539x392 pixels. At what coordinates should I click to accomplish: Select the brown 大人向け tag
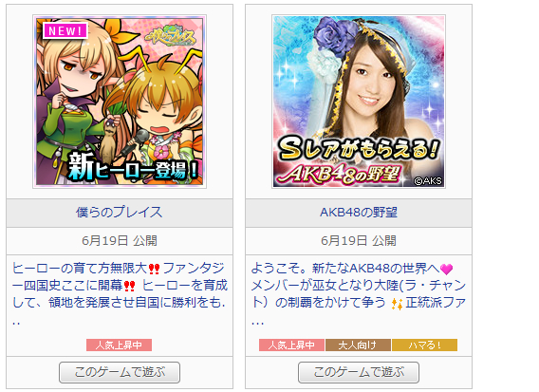(x=358, y=345)
